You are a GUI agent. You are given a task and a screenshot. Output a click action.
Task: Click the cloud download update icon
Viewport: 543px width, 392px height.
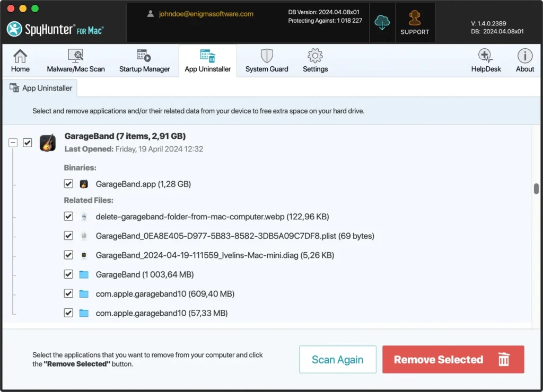click(x=382, y=22)
